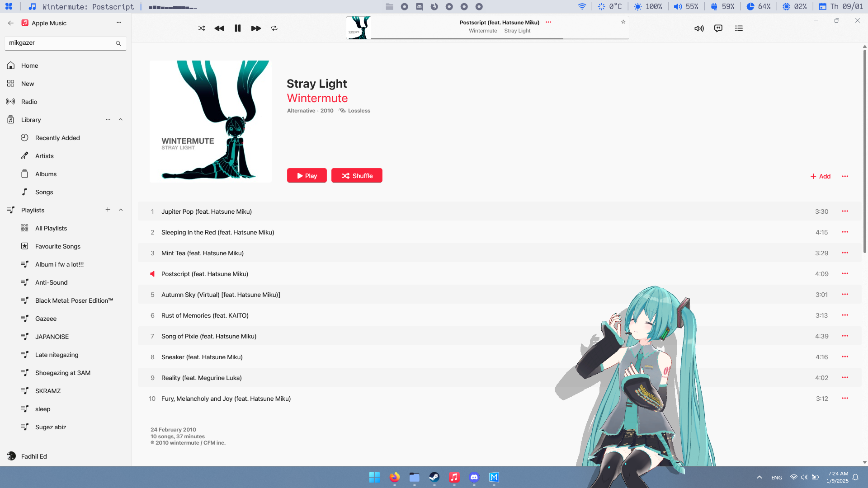
Task: Open more options for Jupiter Pop track
Action: [844, 211]
